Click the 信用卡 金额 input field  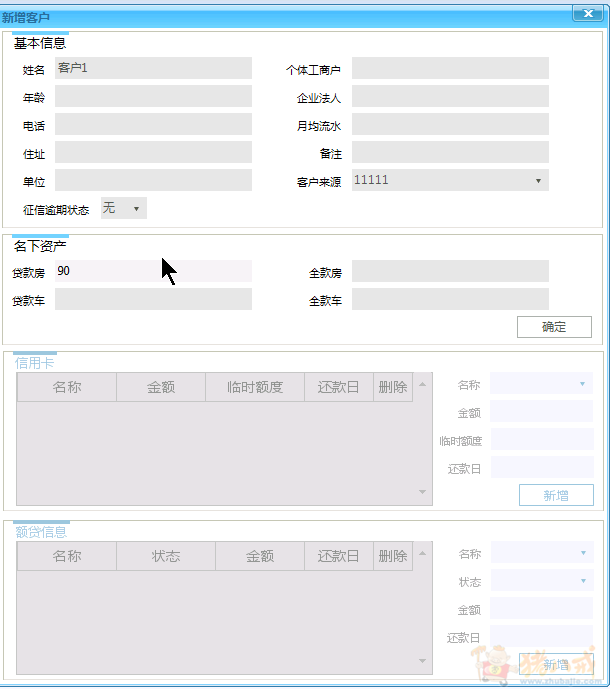[x=541, y=412]
